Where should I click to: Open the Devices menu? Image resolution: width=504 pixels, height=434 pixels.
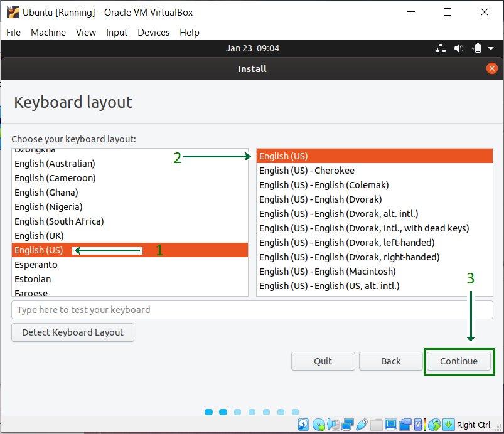153,33
